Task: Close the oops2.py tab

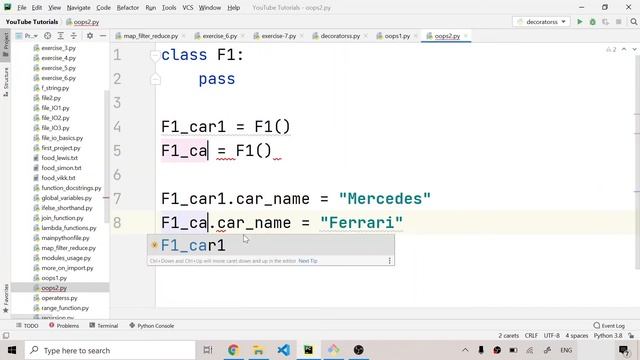Action: pyautogui.click(x=466, y=36)
